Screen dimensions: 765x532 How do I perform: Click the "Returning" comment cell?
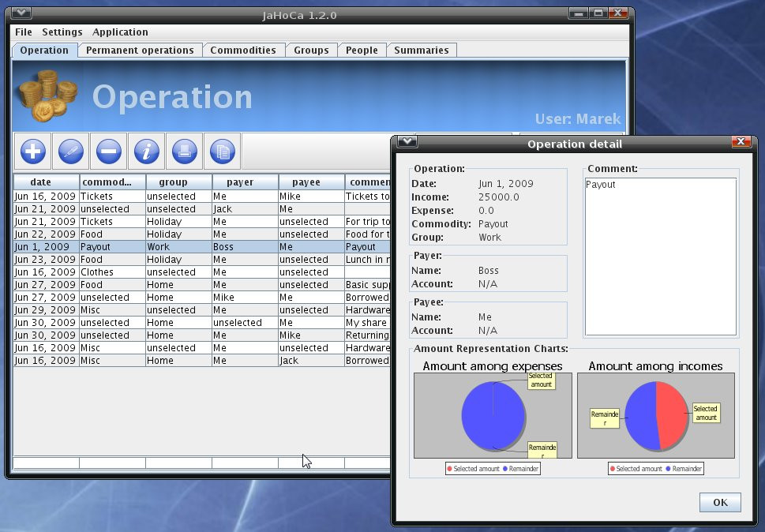367,335
